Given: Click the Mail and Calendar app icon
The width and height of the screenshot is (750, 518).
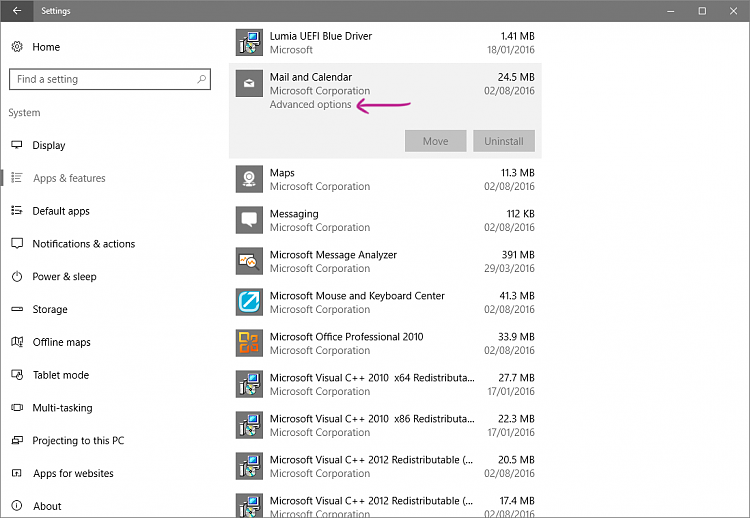Looking at the screenshot, I should point(249,84).
